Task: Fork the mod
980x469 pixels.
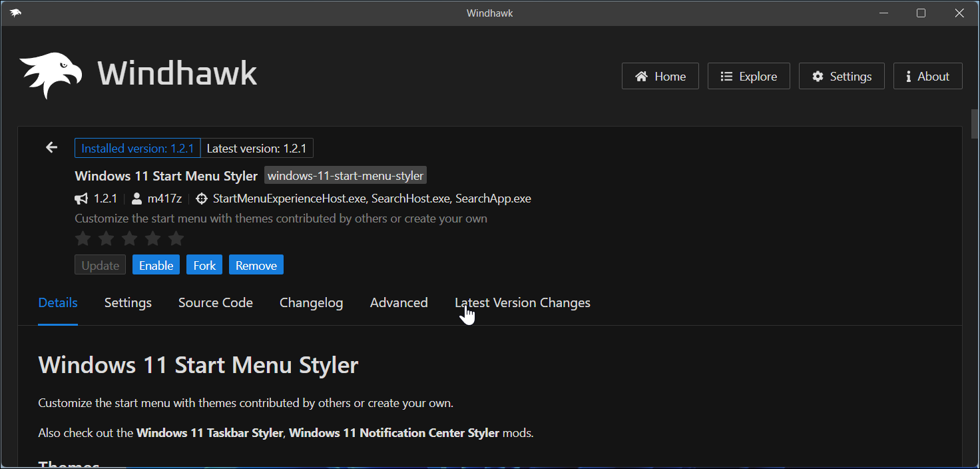Action: click(204, 264)
